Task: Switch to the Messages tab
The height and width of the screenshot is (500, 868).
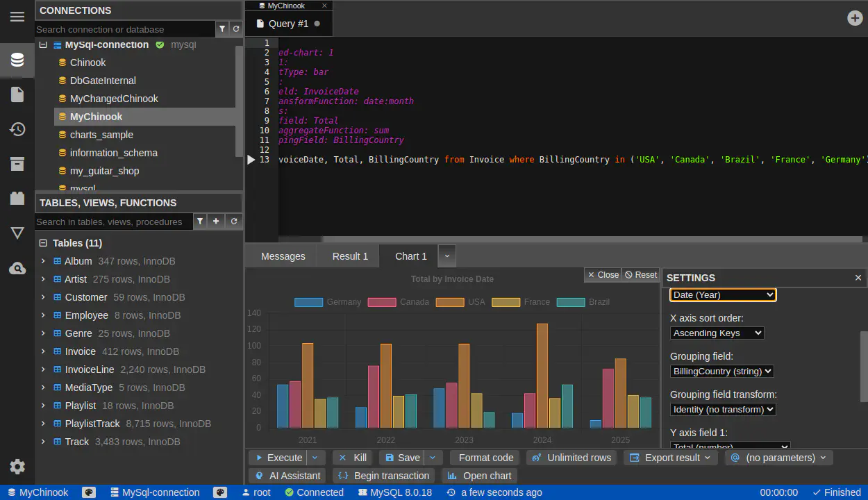Action: point(283,256)
